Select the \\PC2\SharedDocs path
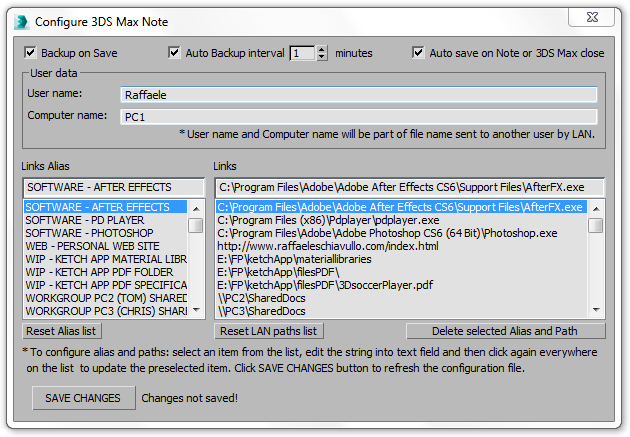This screenshot has height=437, width=630. coord(401,298)
